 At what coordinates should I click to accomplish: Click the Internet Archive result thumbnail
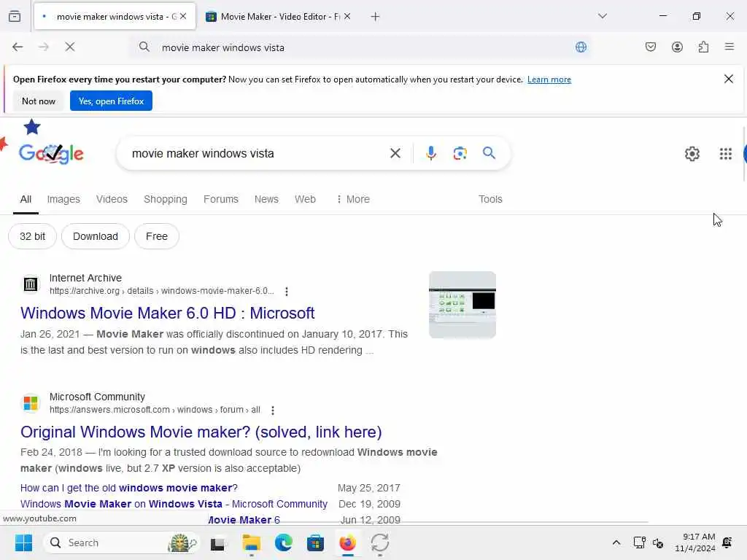pos(462,305)
